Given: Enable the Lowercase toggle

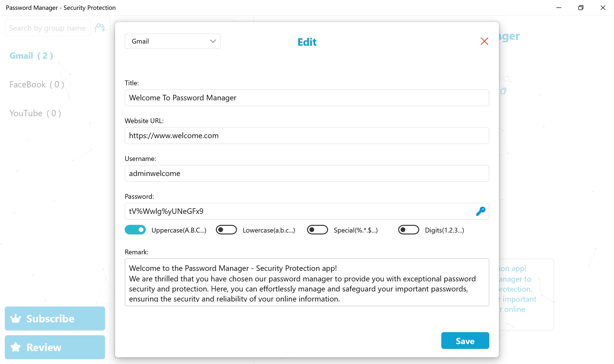Looking at the screenshot, I should click(x=226, y=230).
